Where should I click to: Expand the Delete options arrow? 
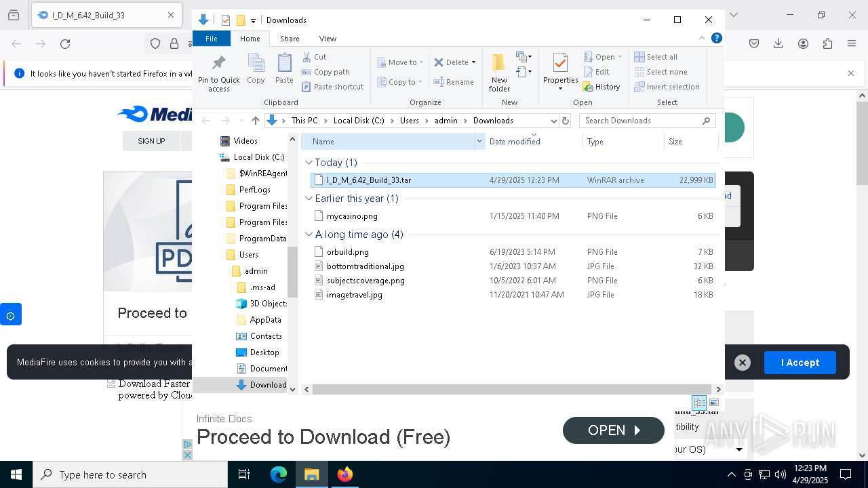[473, 62]
